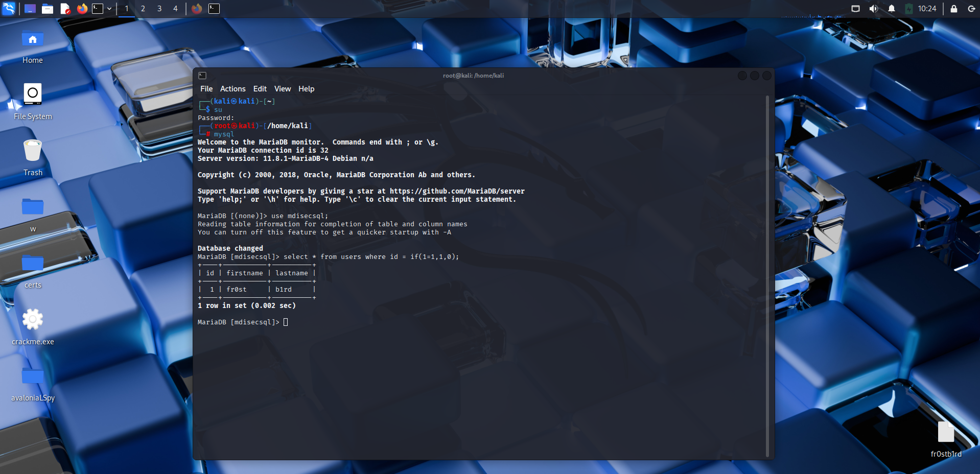Click the volume speaker icon

(x=874, y=9)
